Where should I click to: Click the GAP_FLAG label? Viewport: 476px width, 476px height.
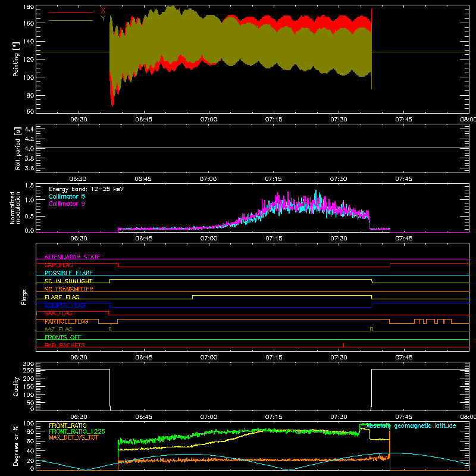(x=58, y=265)
